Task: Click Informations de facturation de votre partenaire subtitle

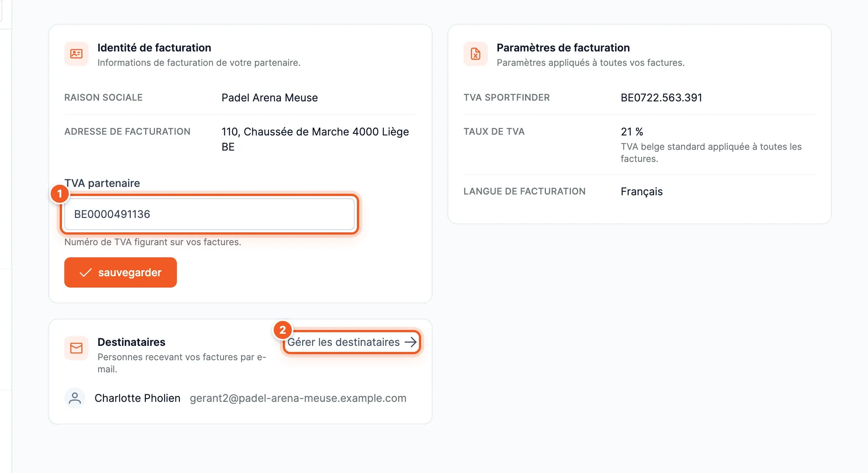Action: 199,63
